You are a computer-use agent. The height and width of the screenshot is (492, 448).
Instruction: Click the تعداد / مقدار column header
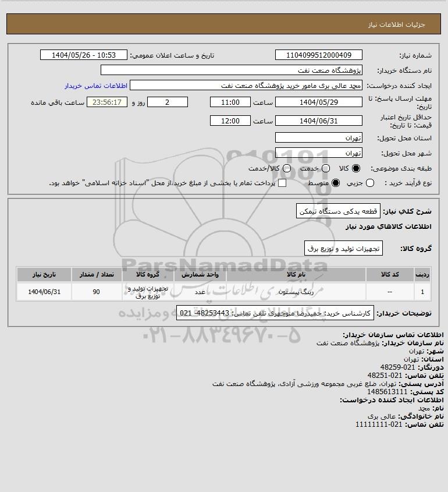coord(96,275)
